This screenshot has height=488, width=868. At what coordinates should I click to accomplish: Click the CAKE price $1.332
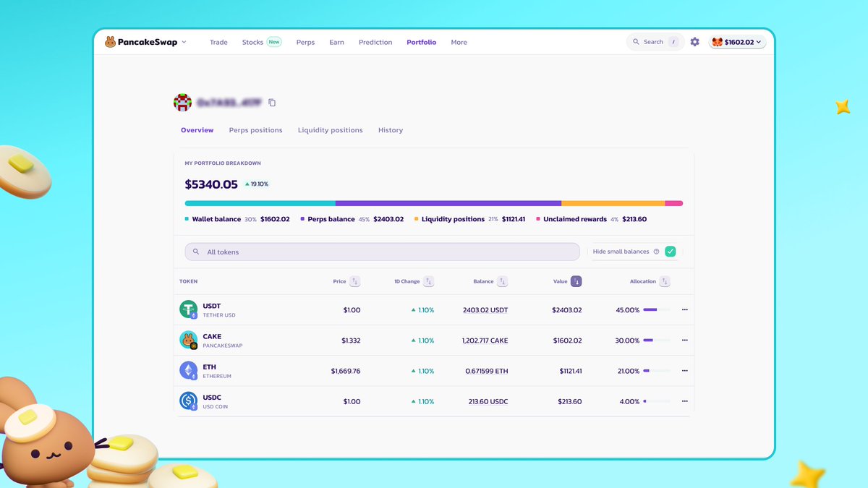pyautogui.click(x=351, y=341)
